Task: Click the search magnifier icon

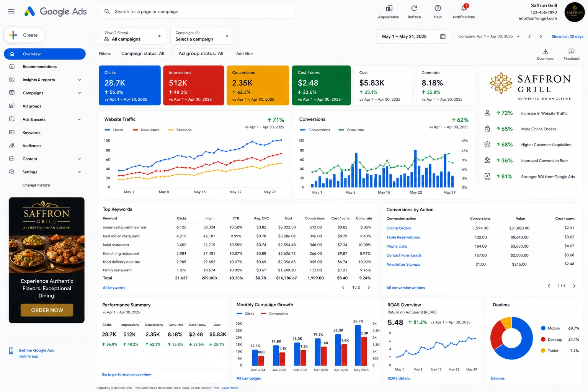Action: 107,11
